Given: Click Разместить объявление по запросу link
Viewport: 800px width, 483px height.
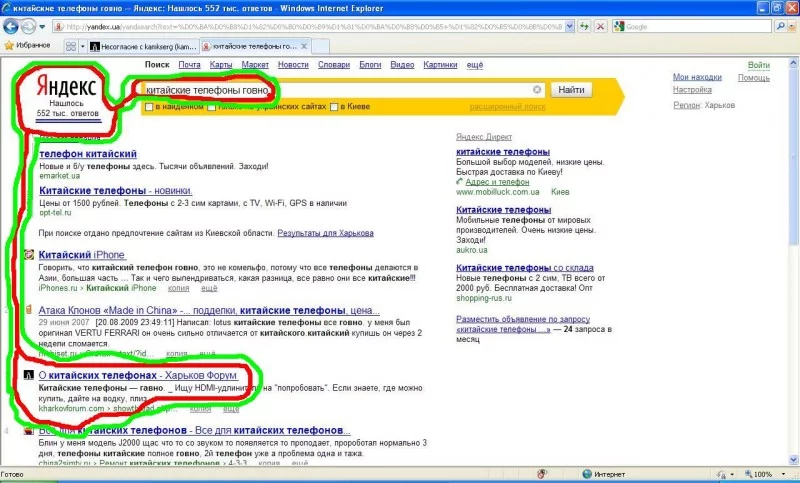Looking at the screenshot, I should [x=523, y=324].
